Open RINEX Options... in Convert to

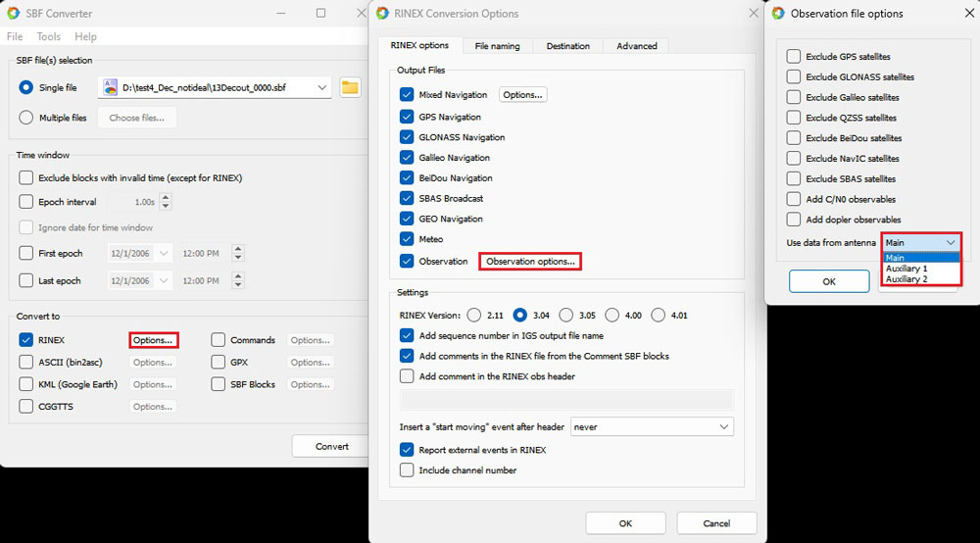coord(153,340)
